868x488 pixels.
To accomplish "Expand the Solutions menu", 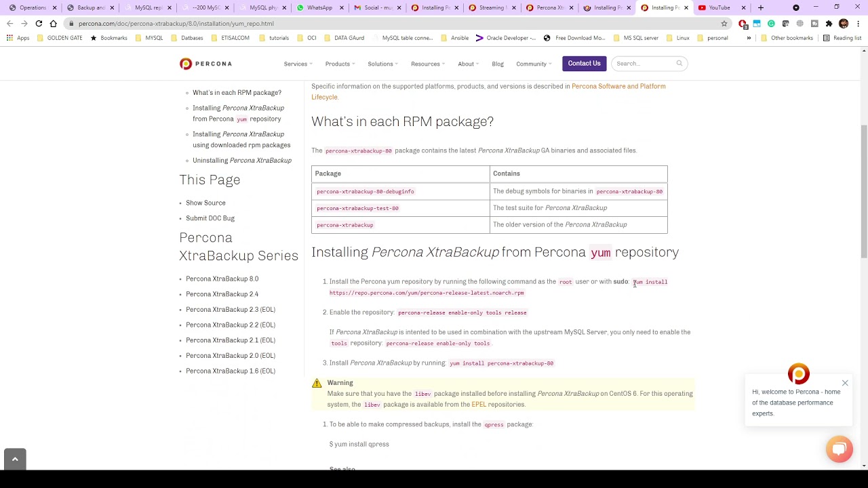I will pyautogui.click(x=382, y=64).
